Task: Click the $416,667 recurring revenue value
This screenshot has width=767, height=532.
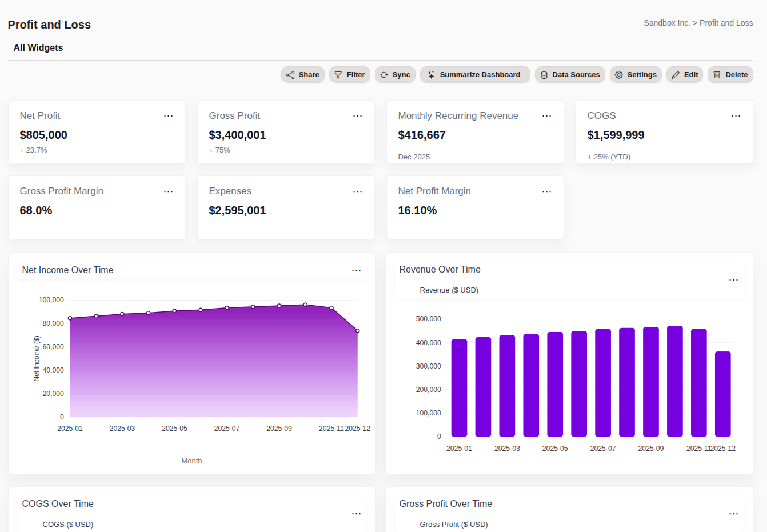Action: click(x=422, y=135)
